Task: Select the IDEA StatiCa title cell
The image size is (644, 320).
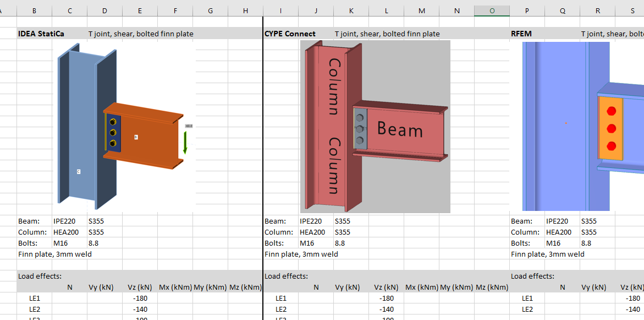Action: (x=41, y=34)
